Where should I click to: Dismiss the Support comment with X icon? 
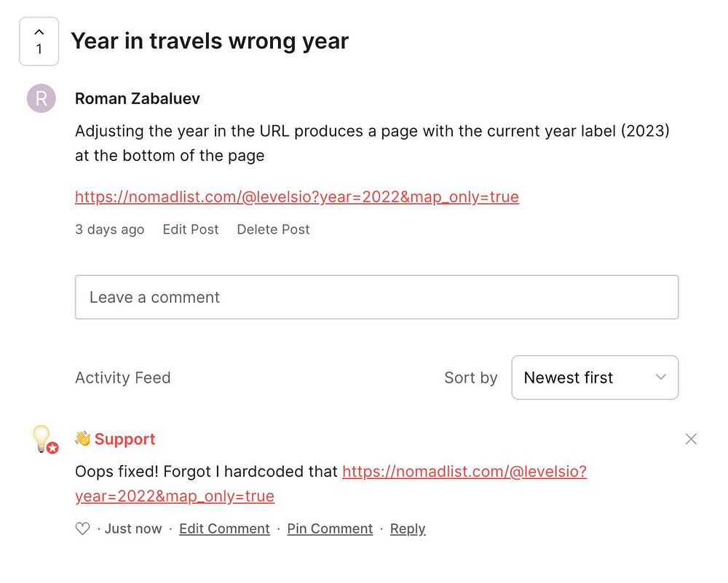[x=691, y=439]
